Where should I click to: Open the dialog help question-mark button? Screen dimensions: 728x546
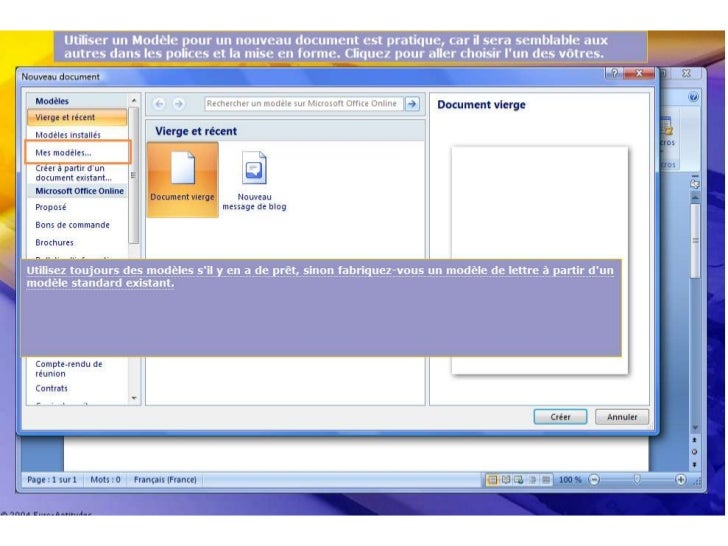pos(614,73)
